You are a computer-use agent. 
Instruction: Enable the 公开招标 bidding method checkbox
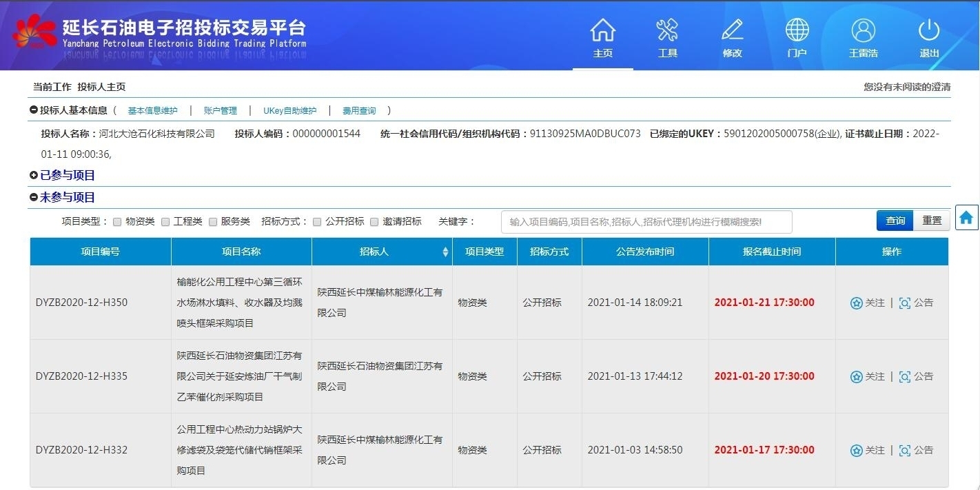pos(317,222)
